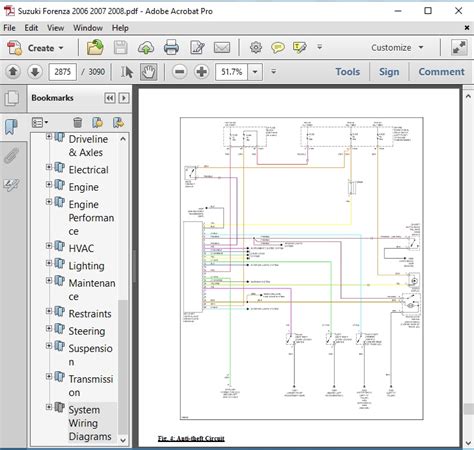Expand the Maintenance bookmark

pos(49,280)
